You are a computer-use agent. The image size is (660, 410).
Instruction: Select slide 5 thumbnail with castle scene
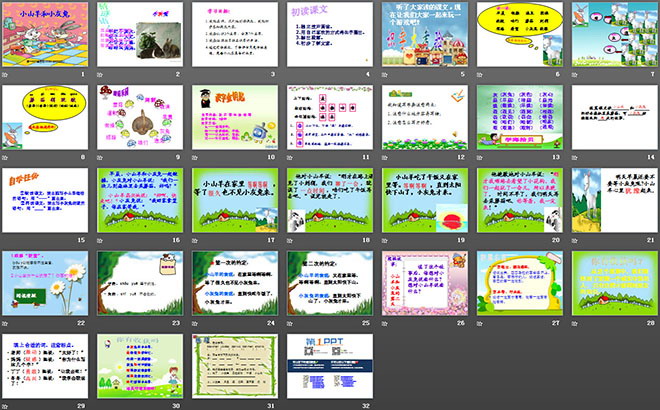(425, 35)
